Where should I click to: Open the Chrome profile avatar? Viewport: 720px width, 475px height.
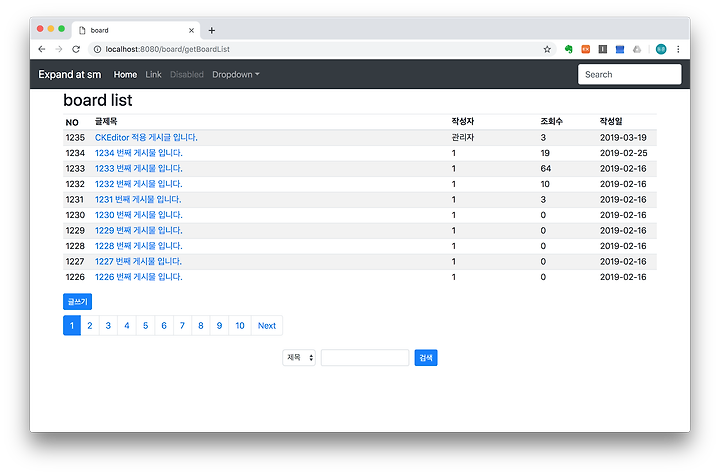[x=661, y=49]
